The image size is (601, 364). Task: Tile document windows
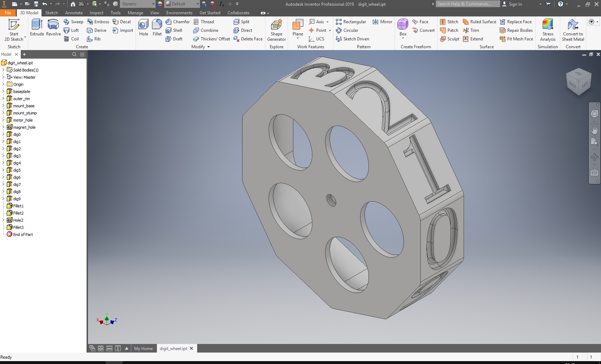coord(101,348)
